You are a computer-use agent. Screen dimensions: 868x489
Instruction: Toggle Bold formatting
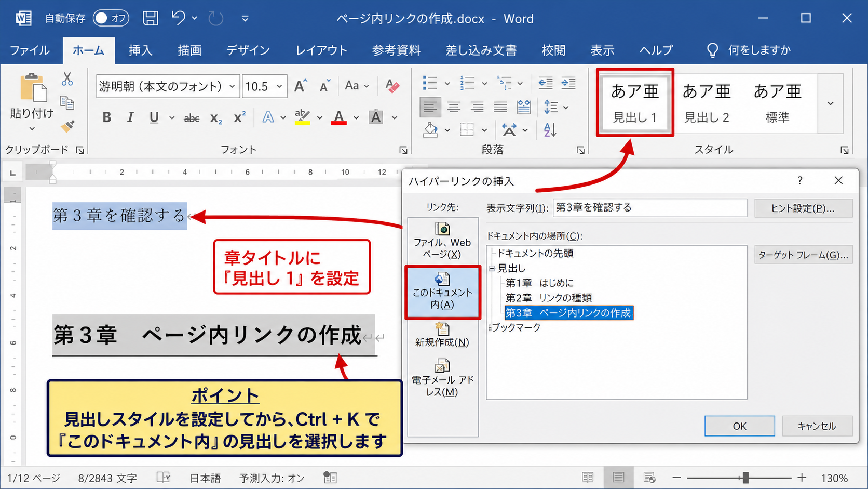[107, 117]
